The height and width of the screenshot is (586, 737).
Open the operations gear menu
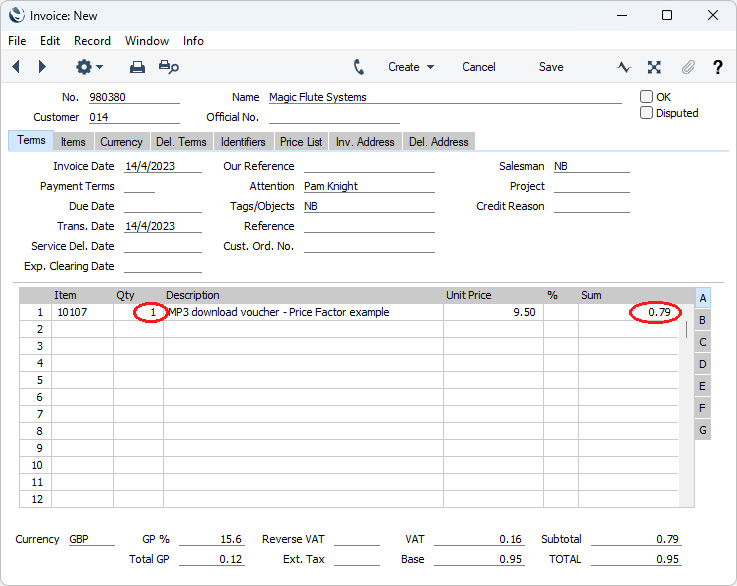point(89,67)
